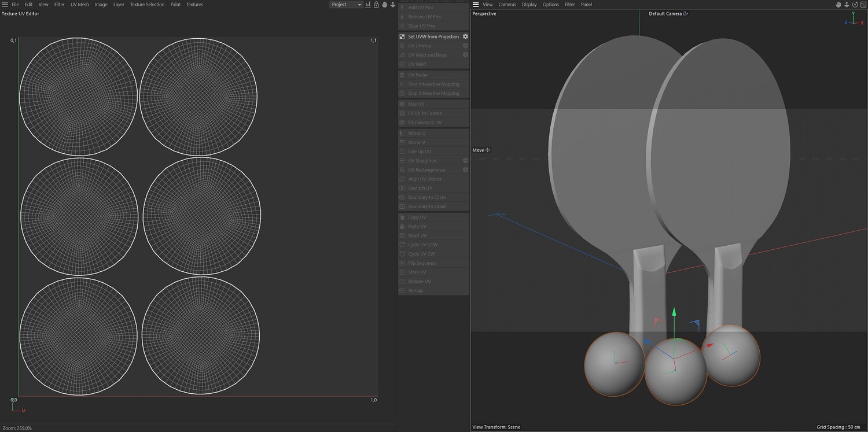Click Start Interactive Mapping play icon

402,84
